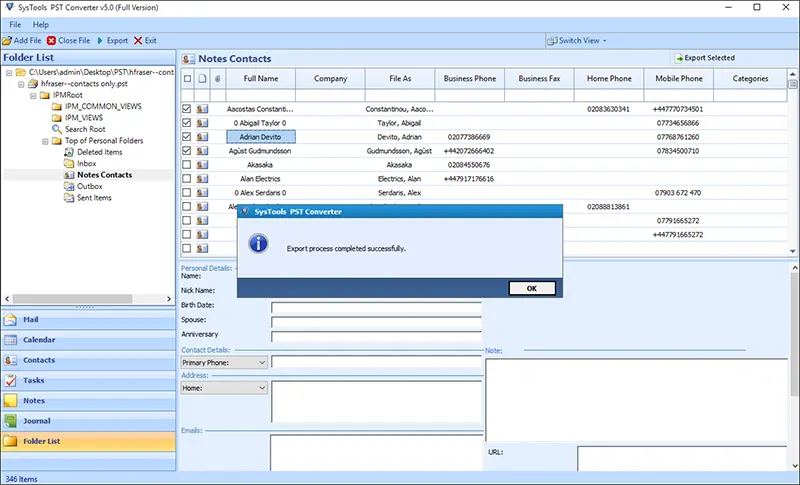Open the File menu
The width and height of the screenshot is (800, 485).
(x=15, y=24)
